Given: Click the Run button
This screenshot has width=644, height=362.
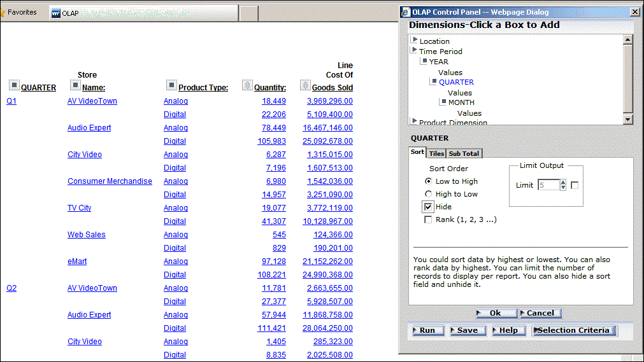Looking at the screenshot, I should [427, 330].
